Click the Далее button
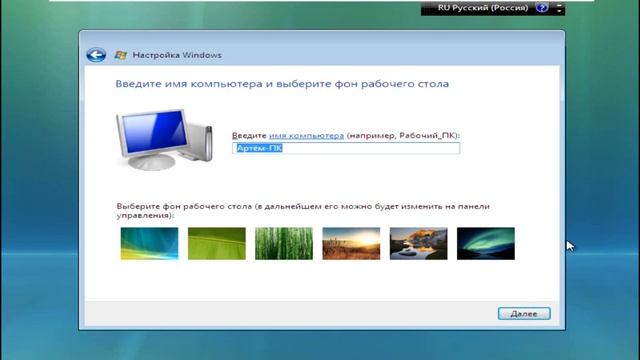Image resolution: width=640 pixels, height=360 pixels. pos(524,313)
